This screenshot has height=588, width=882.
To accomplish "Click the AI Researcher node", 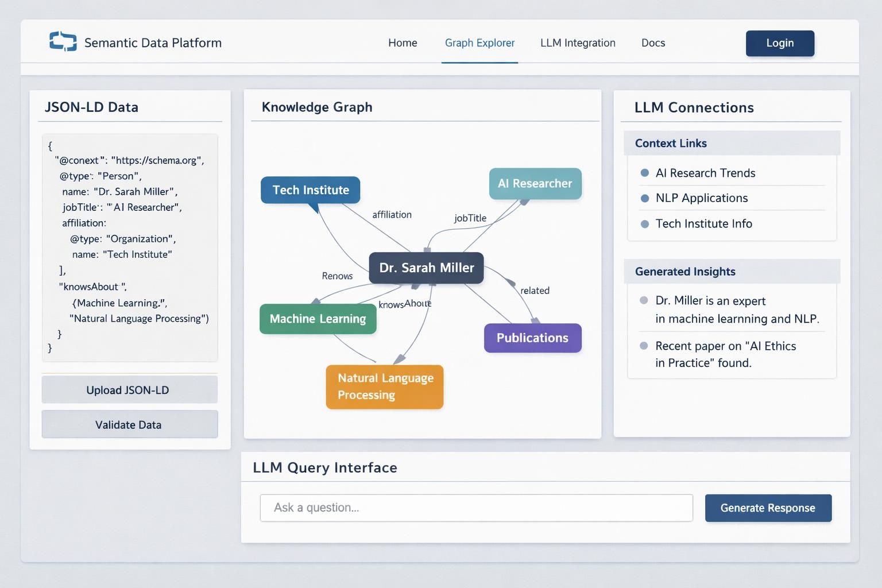I will tap(535, 184).
